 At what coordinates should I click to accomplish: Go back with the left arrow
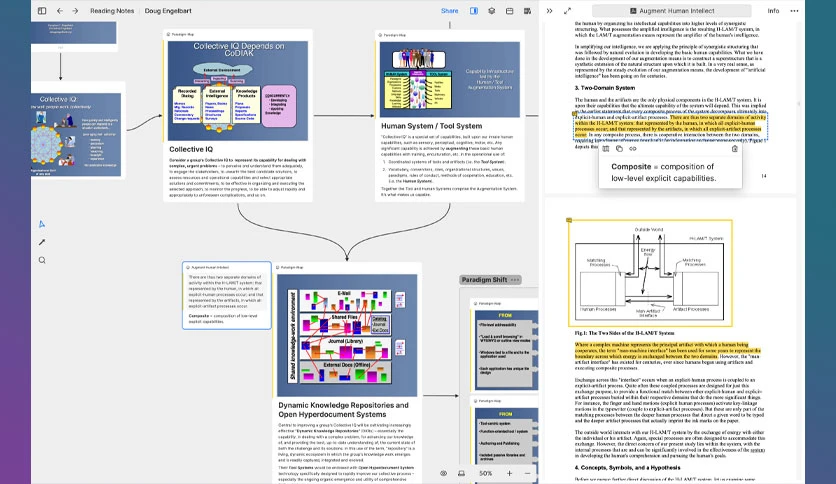pyautogui.click(x=60, y=11)
